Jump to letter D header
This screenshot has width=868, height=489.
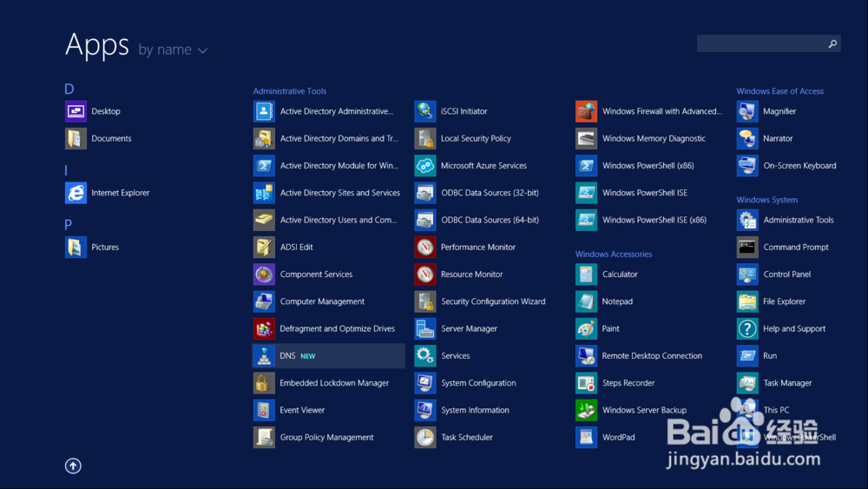point(69,89)
